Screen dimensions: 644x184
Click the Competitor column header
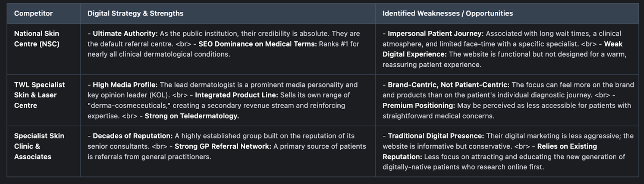coord(33,14)
